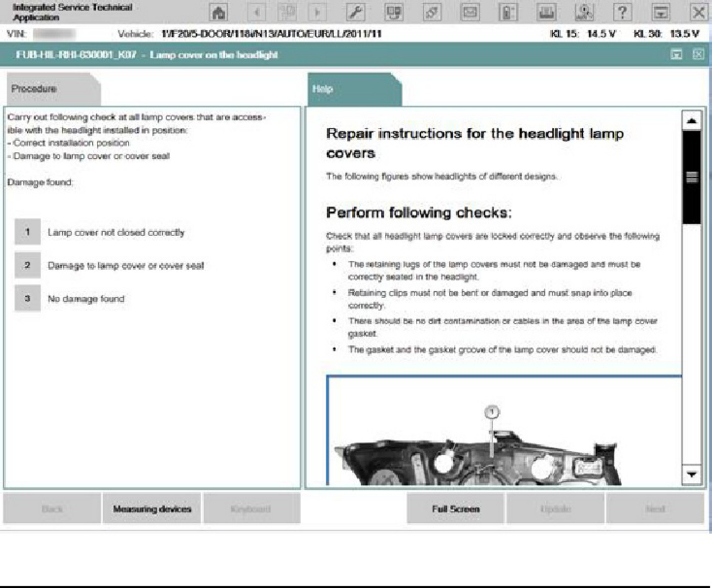Screen dimensions: 712x588
Task: Select option 3 no damage found
Action: [x=28, y=298]
